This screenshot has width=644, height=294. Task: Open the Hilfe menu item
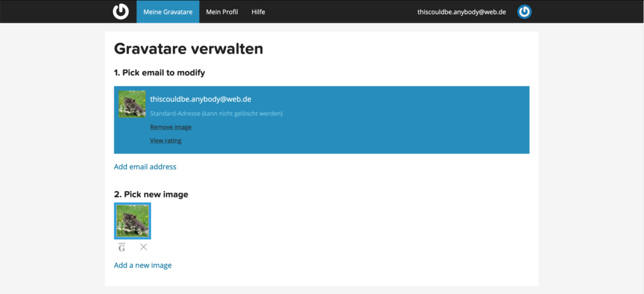(258, 12)
